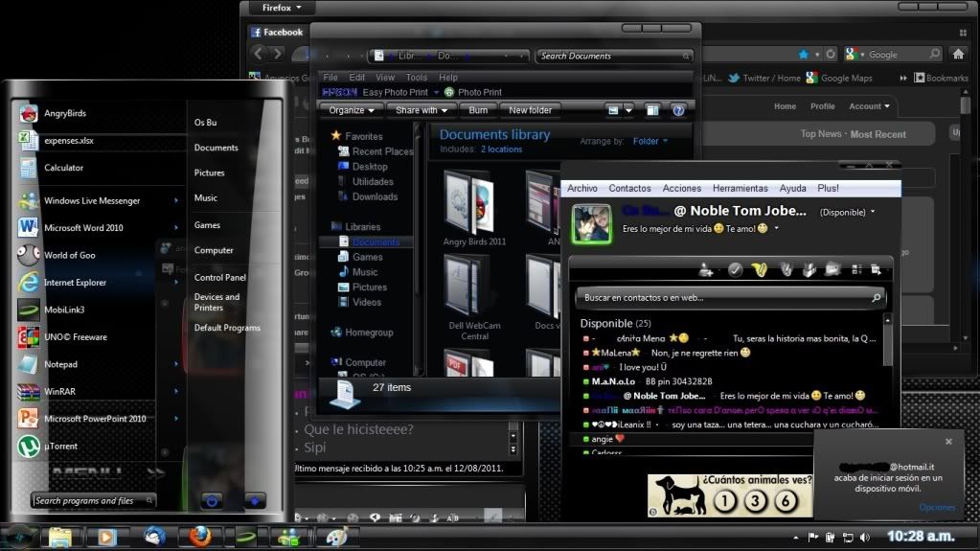Screen dimensions: 980x551
Task: Open the Contactos menu in Messenger
Action: (629, 188)
